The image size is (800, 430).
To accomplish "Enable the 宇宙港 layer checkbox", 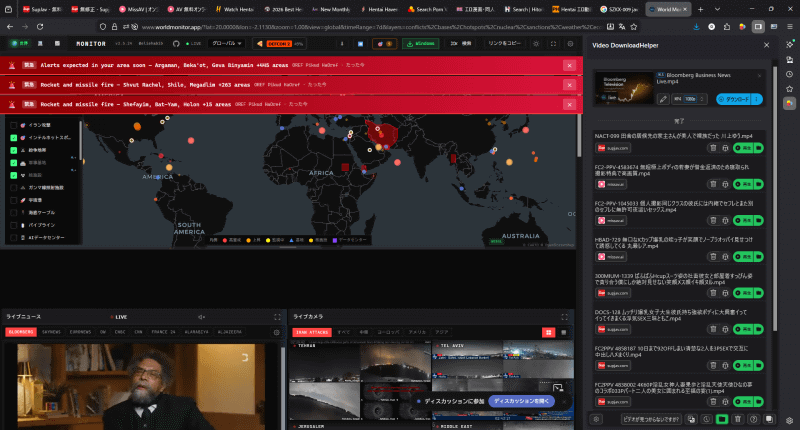I will [x=14, y=200].
